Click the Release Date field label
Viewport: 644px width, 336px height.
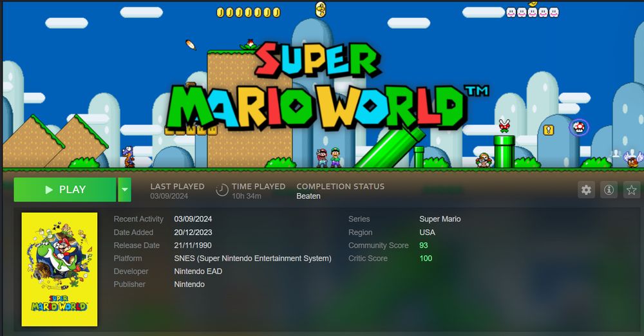coord(137,246)
